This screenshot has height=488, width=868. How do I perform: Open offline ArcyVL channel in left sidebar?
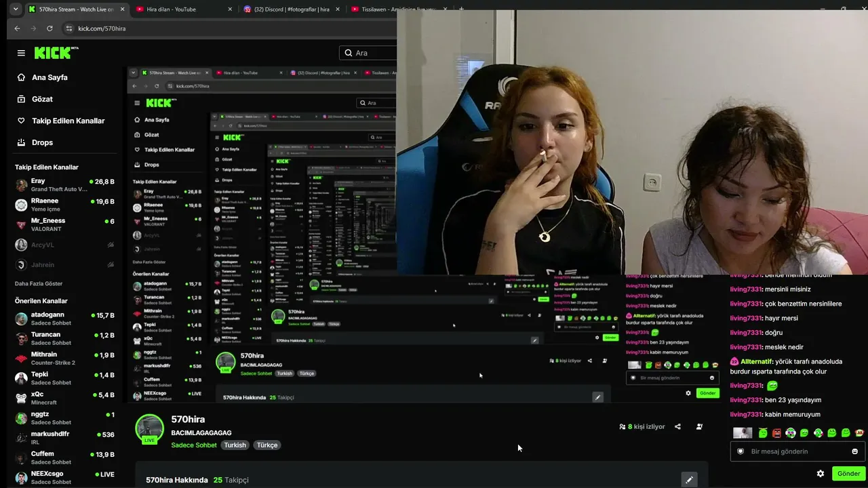(x=64, y=245)
